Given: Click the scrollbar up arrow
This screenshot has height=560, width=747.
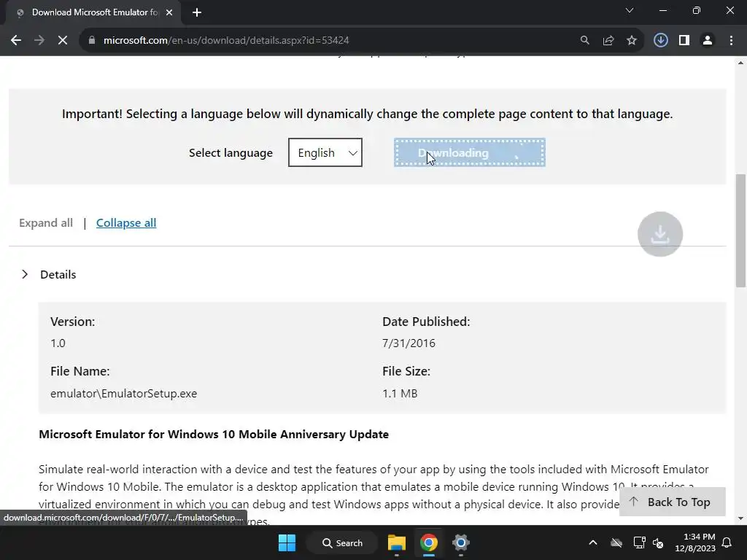Looking at the screenshot, I should pyautogui.click(x=741, y=62).
